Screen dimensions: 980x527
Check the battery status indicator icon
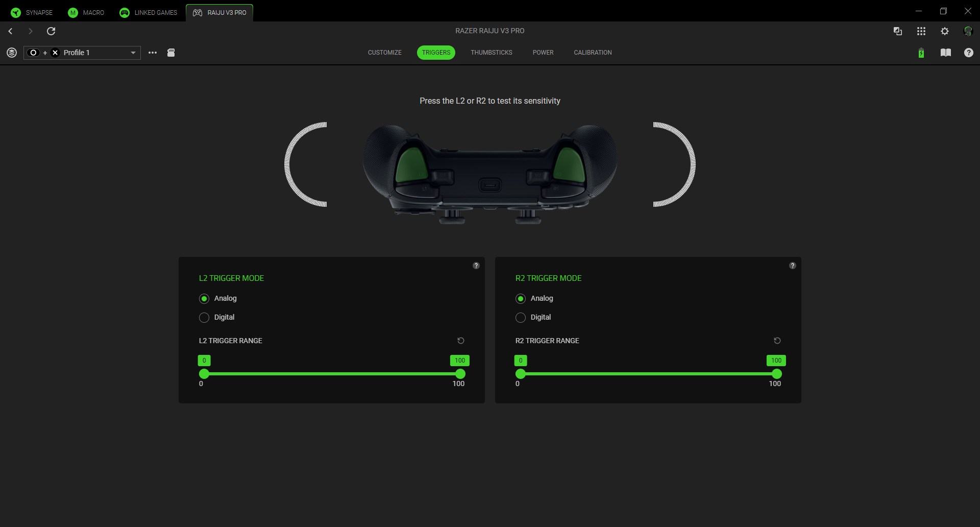point(921,53)
